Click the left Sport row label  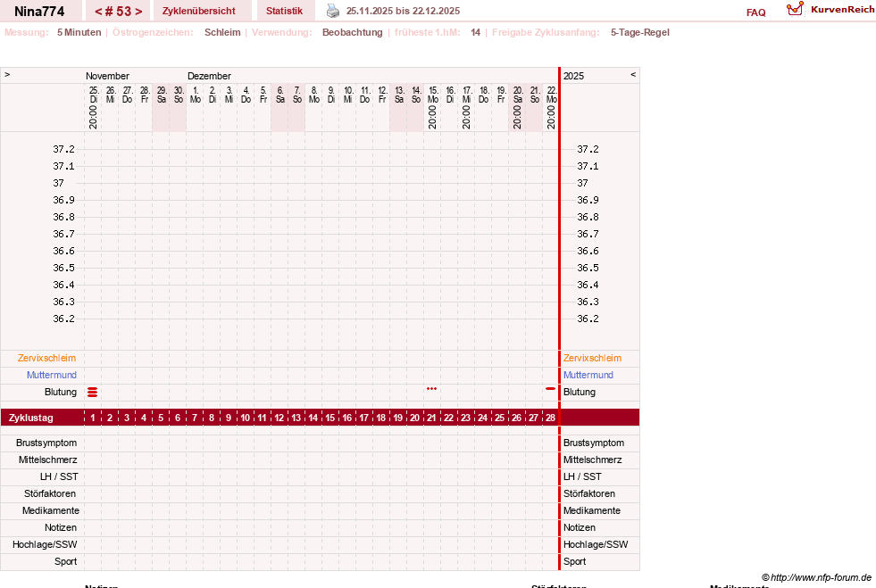(x=65, y=561)
